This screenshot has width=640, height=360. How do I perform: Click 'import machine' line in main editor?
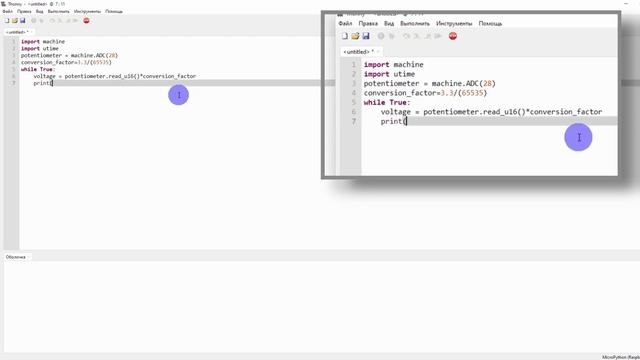tap(43, 42)
